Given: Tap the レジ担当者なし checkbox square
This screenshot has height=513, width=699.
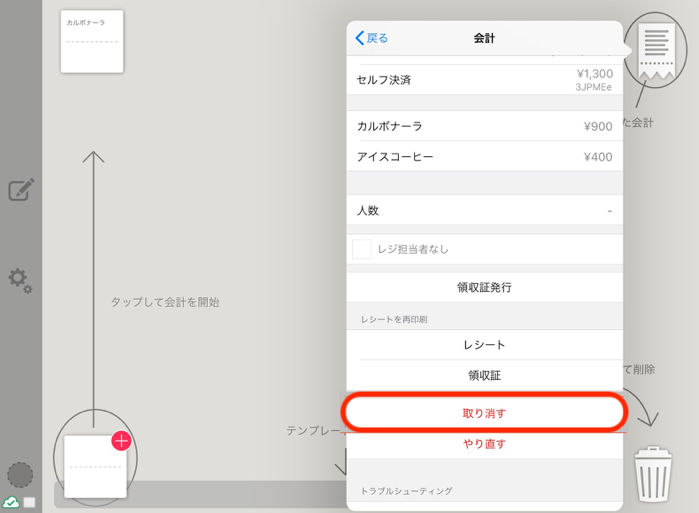Looking at the screenshot, I should (x=362, y=249).
